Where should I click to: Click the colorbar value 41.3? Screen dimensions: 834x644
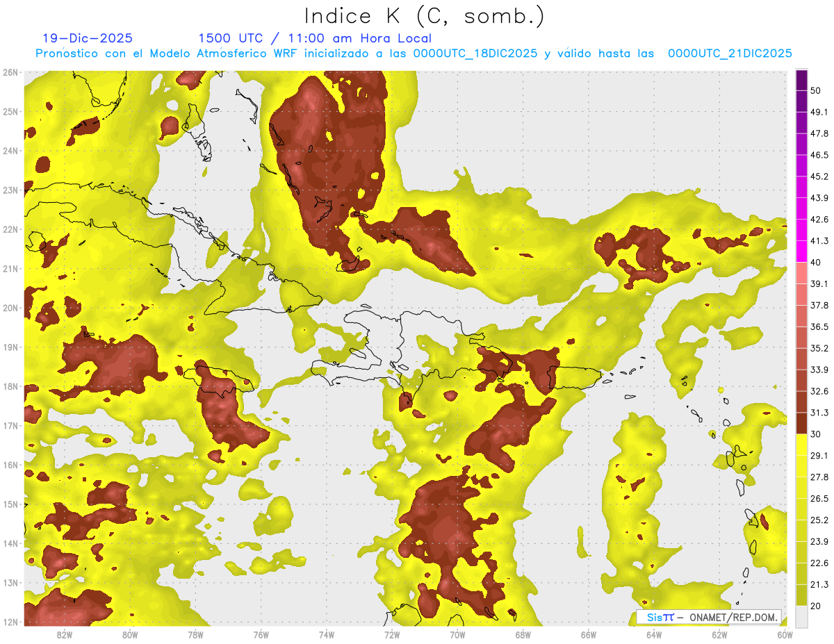click(x=819, y=241)
